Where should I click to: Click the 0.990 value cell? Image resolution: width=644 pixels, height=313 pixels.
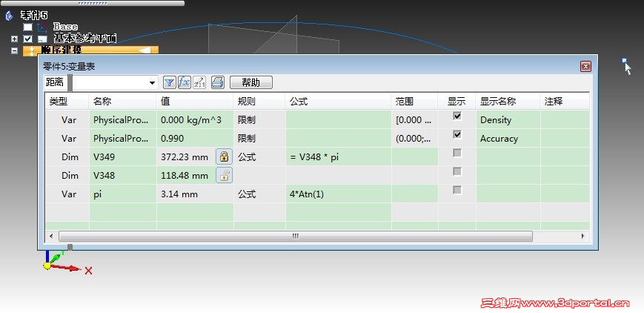[x=195, y=138]
